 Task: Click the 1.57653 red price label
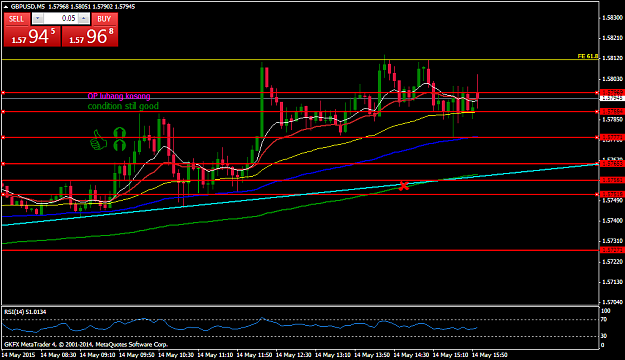coord(612,164)
